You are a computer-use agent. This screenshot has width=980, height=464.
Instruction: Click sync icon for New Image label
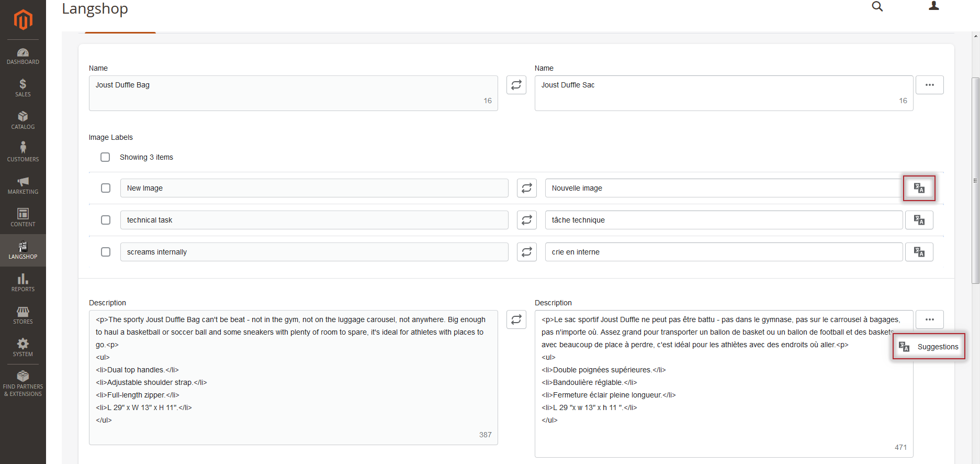click(527, 188)
